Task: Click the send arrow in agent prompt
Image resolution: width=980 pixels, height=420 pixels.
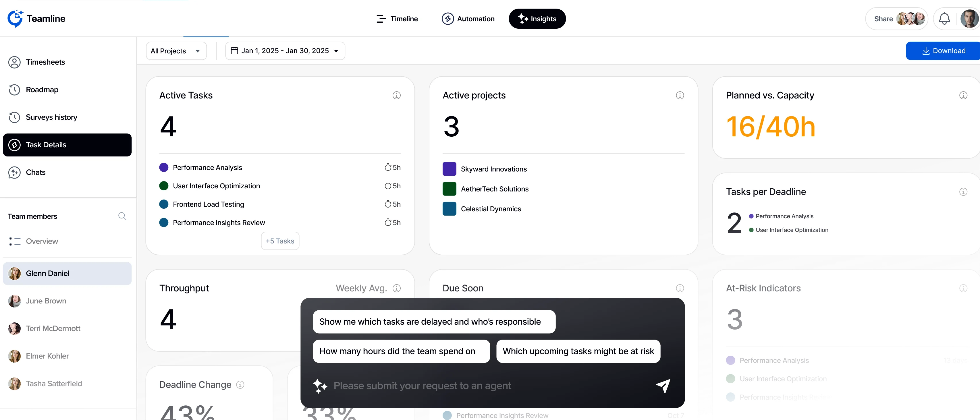Action: (663, 386)
